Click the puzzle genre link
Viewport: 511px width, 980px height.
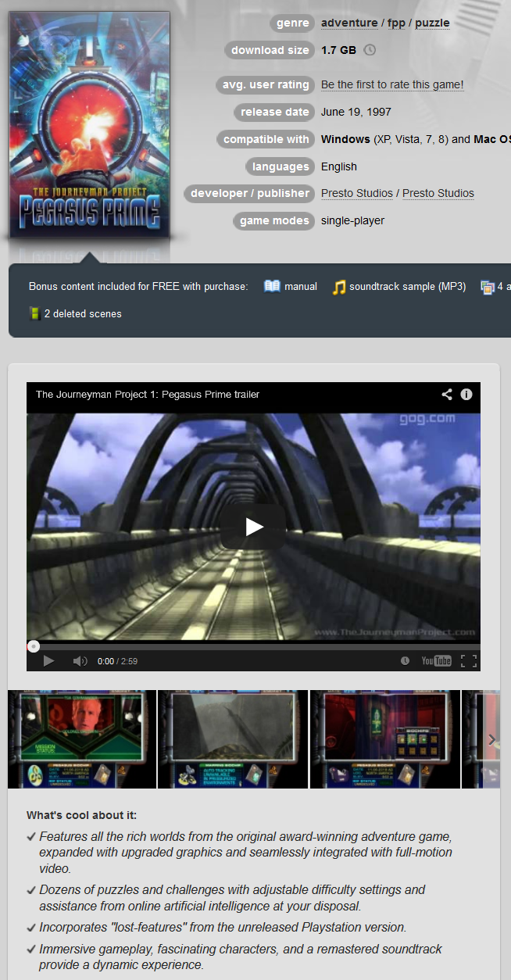click(432, 23)
